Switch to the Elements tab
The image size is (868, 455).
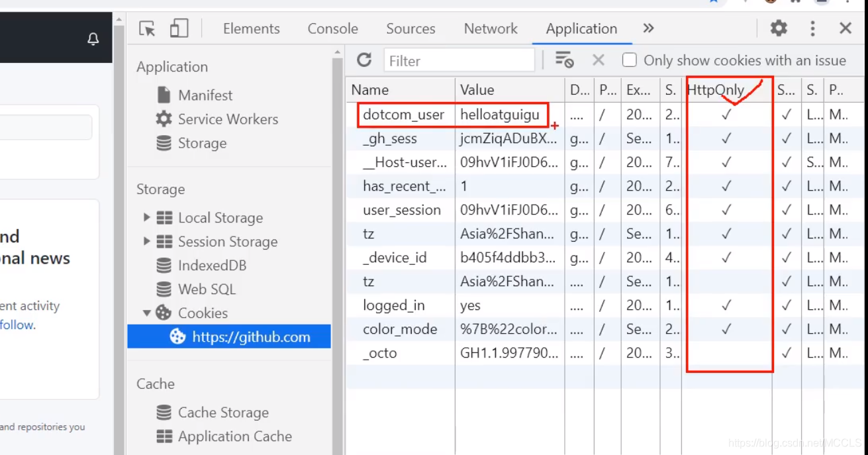(252, 28)
